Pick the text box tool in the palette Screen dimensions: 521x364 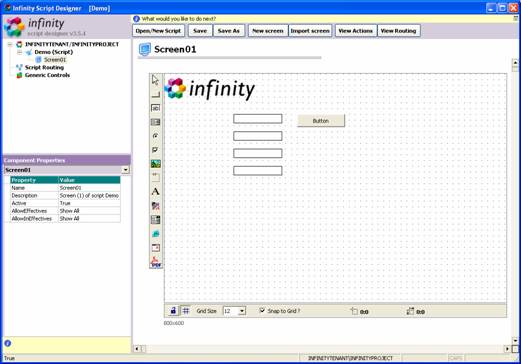pos(155,108)
